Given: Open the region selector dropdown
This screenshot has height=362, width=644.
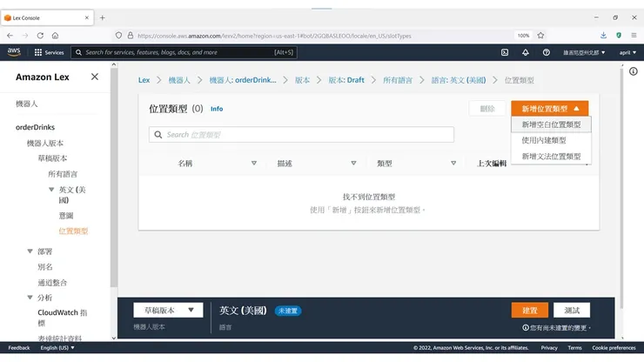Looking at the screenshot, I should [x=584, y=52].
